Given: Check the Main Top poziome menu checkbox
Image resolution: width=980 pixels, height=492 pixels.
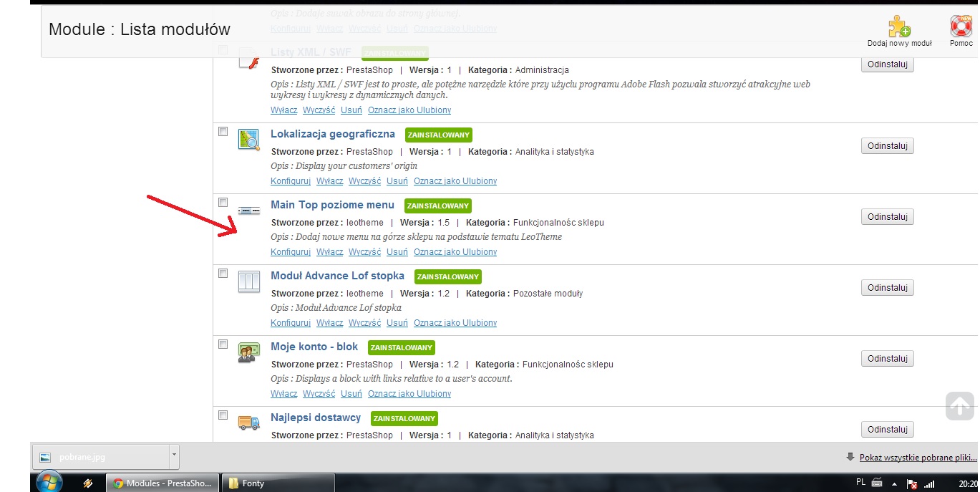Looking at the screenshot, I should point(223,203).
